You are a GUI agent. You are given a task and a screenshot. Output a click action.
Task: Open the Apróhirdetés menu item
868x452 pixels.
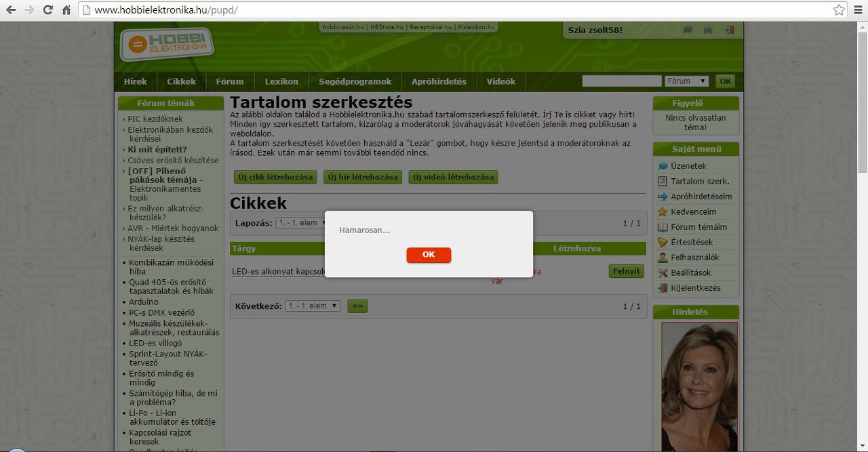(x=439, y=81)
